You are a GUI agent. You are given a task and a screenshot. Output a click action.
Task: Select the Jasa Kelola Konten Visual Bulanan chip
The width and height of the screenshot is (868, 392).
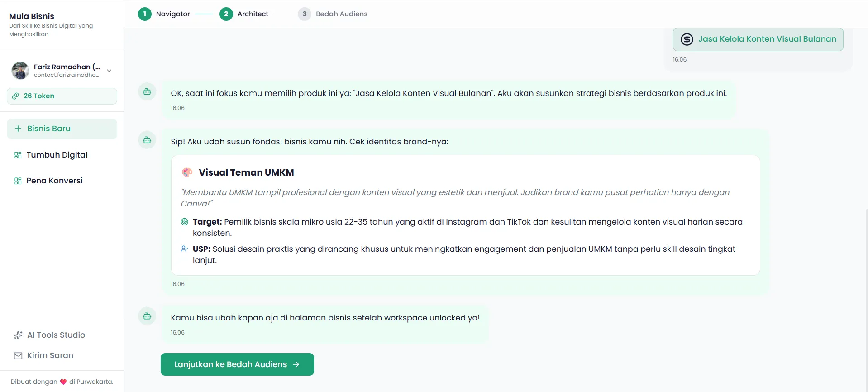click(758, 39)
